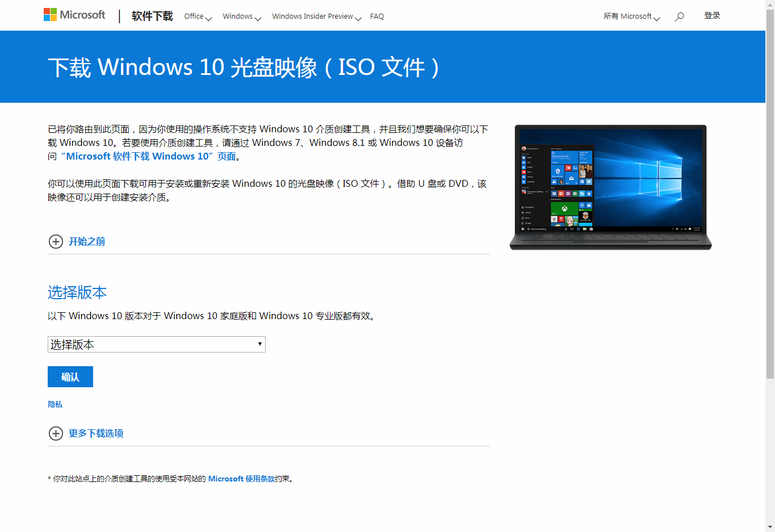The image size is (775, 532).
Task: Click the 软件下载 header title
Action: pos(152,16)
